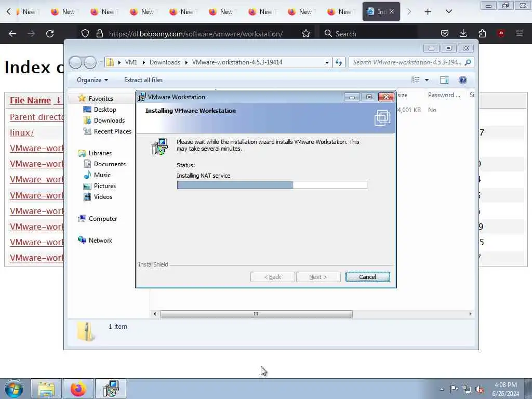Open Videos library

coord(103,197)
